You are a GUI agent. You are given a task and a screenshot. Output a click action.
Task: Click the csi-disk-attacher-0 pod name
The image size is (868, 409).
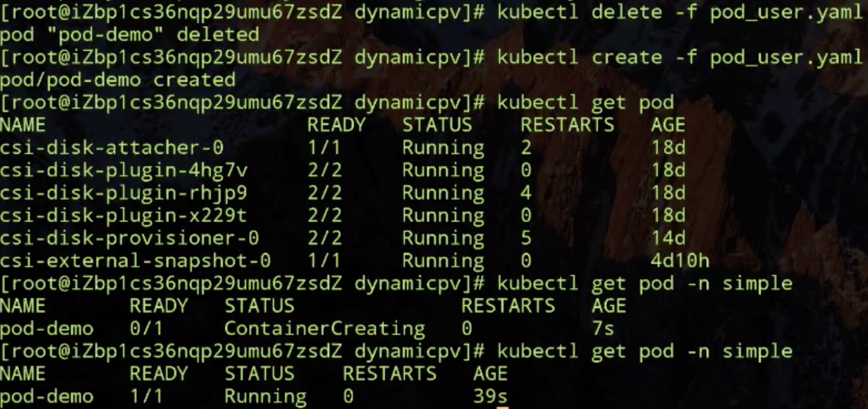112,147
